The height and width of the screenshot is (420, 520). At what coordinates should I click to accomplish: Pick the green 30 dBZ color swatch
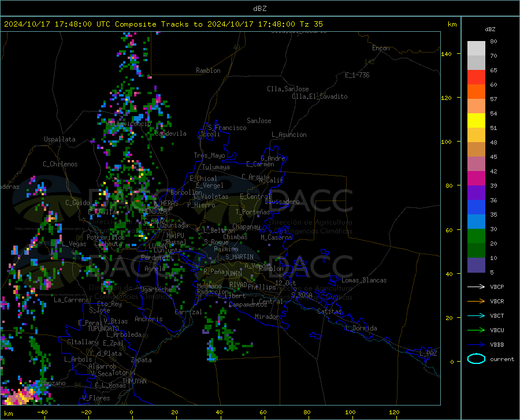coord(476,236)
